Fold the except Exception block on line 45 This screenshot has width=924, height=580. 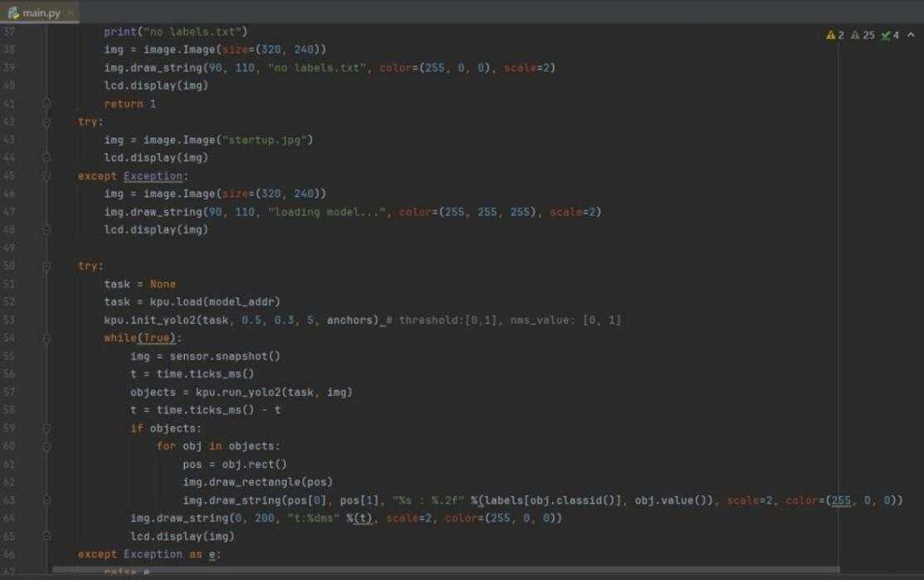pyautogui.click(x=47, y=176)
